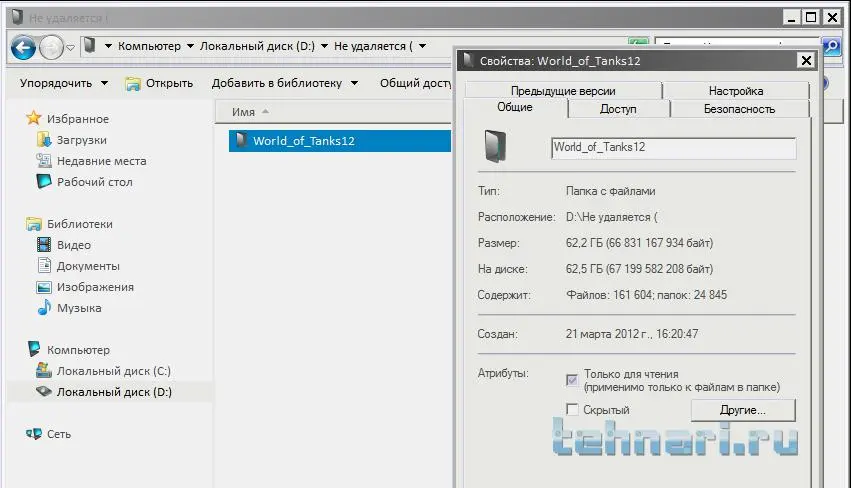851x488 pixels.
Task: Select Локальный диск (D:) breadcrumb segment
Action: tap(257, 46)
